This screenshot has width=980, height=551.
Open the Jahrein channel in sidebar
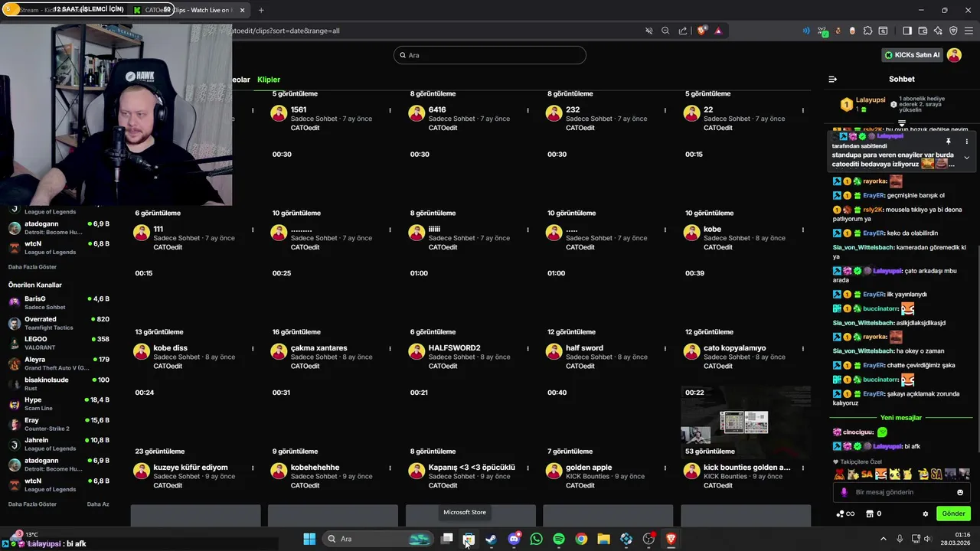[59, 444]
